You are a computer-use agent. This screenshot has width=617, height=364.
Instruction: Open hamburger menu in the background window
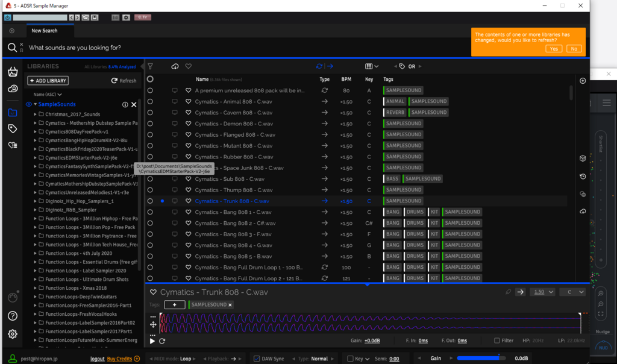pos(606,103)
